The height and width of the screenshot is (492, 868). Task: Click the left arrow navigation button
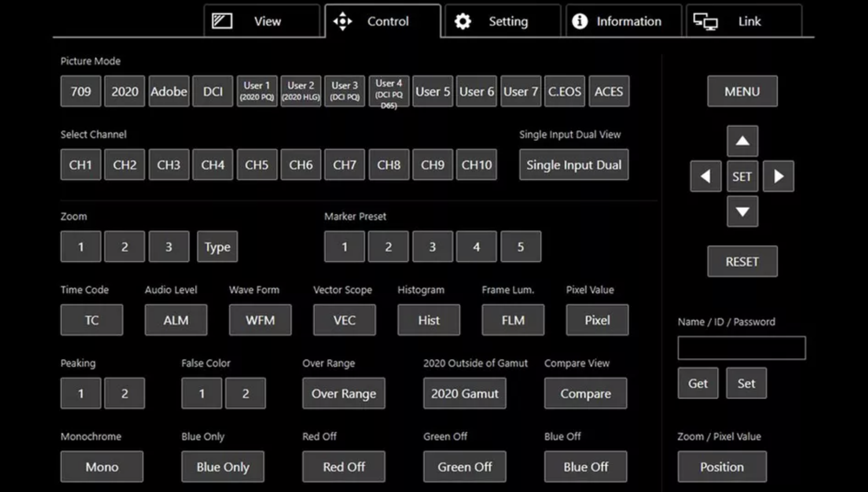click(705, 176)
